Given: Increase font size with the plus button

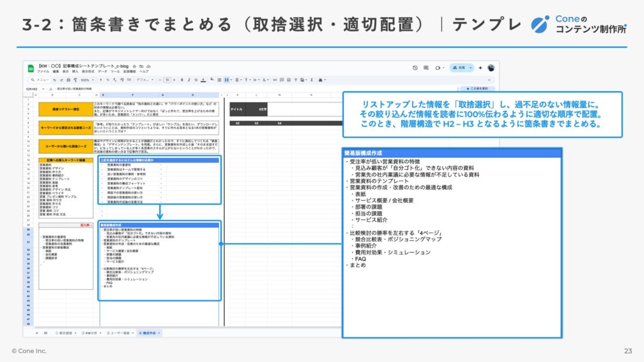Looking at the screenshot, I should 174,80.
